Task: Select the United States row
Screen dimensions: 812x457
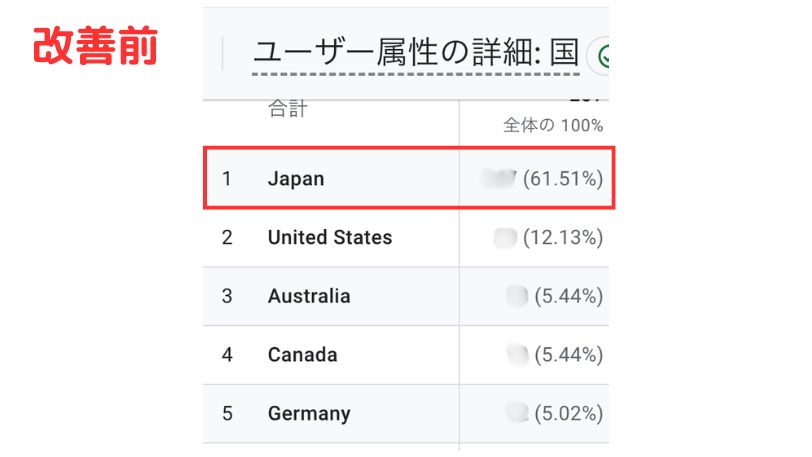Action: (x=406, y=237)
